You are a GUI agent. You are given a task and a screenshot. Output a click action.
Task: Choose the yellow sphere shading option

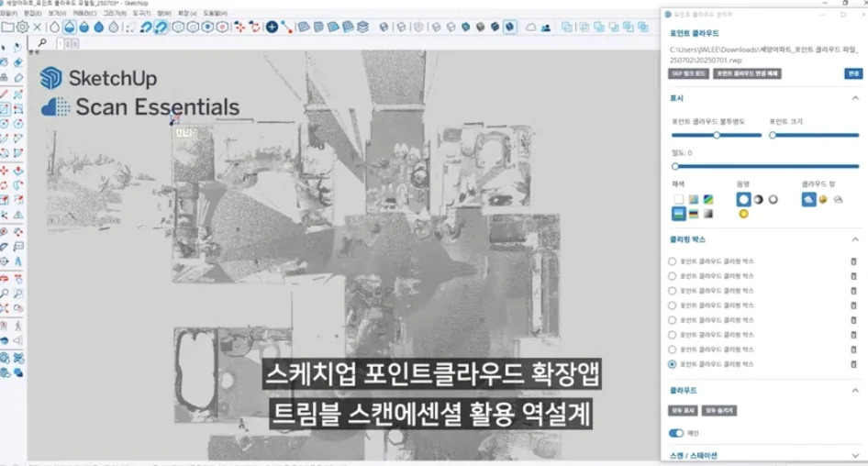tap(743, 214)
